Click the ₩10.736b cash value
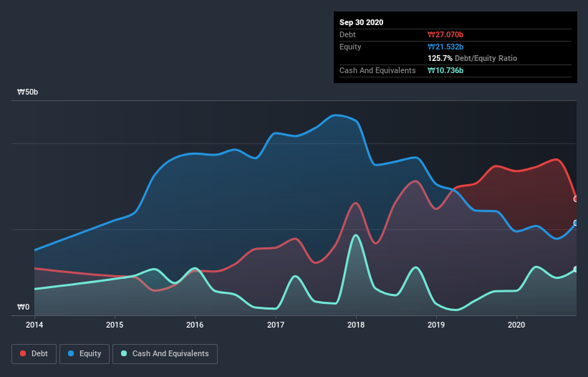588x377 pixels. (445, 70)
